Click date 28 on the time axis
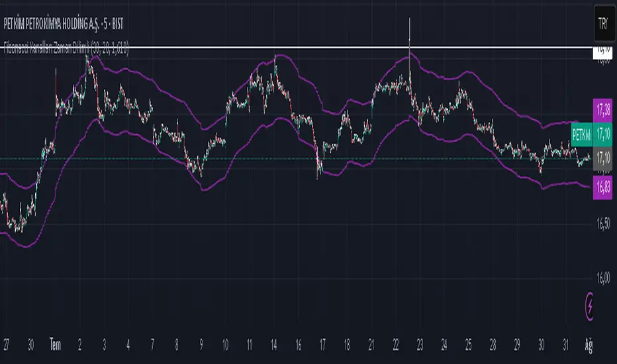Image resolution: width=617 pixels, height=364 pixels. click(x=493, y=345)
